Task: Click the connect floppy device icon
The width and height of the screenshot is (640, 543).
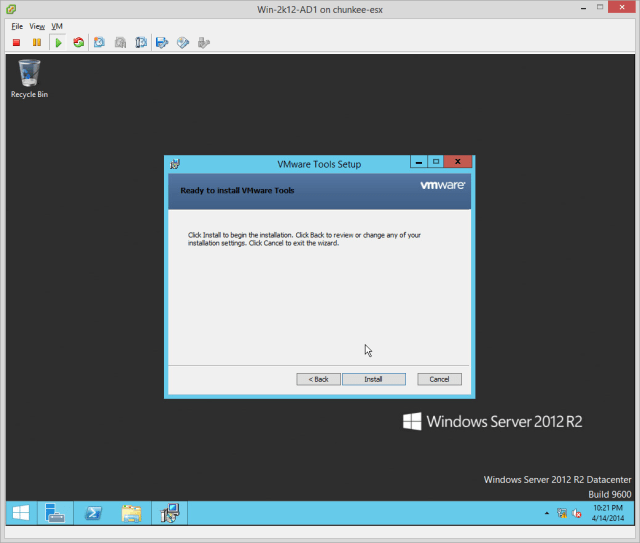Action: click(x=162, y=42)
